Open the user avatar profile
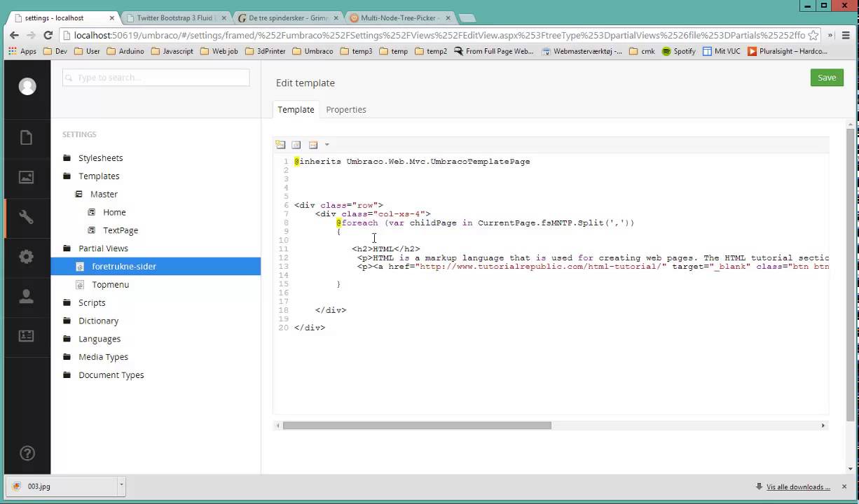The image size is (859, 504). [27, 86]
